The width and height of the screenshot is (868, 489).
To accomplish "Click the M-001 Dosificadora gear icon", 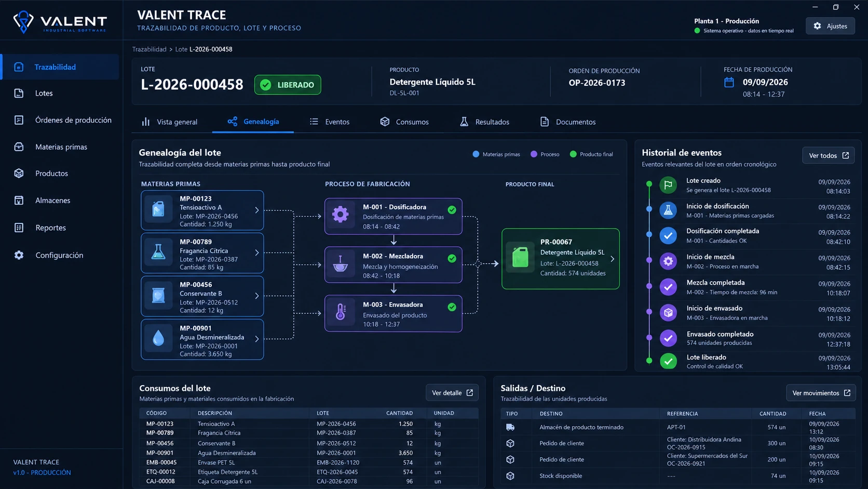I will click(341, 214).
